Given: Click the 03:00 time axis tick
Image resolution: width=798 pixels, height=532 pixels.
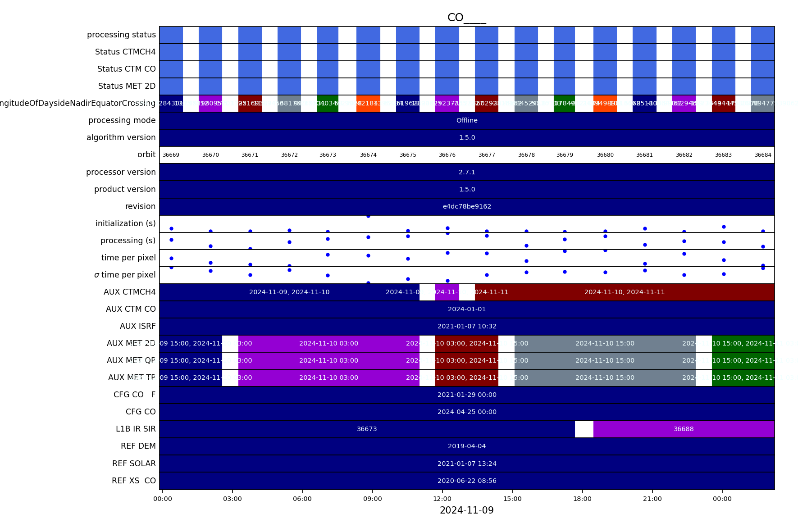Looking at the screenshot, I should tap(233, 499).
